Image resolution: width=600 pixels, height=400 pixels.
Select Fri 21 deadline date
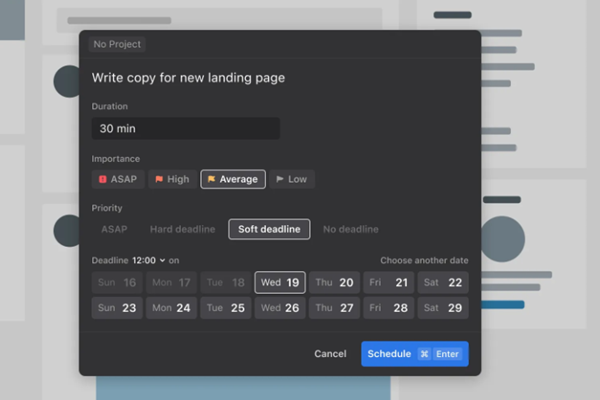[x=389, y=282]
